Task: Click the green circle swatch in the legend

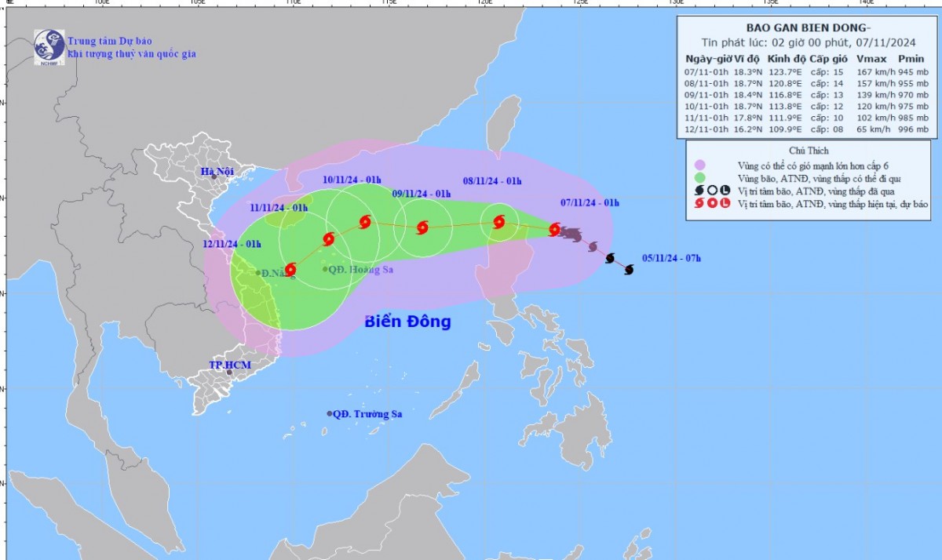Action: click(x=700, y=177)
